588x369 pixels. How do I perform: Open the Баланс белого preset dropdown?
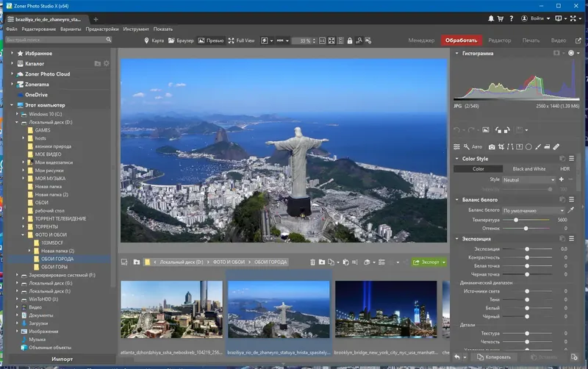[533, 210]
